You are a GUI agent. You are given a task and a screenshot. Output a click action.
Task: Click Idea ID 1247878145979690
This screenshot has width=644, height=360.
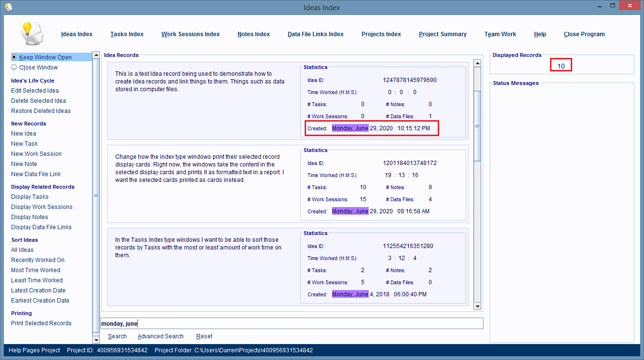(x=410, y=80)
